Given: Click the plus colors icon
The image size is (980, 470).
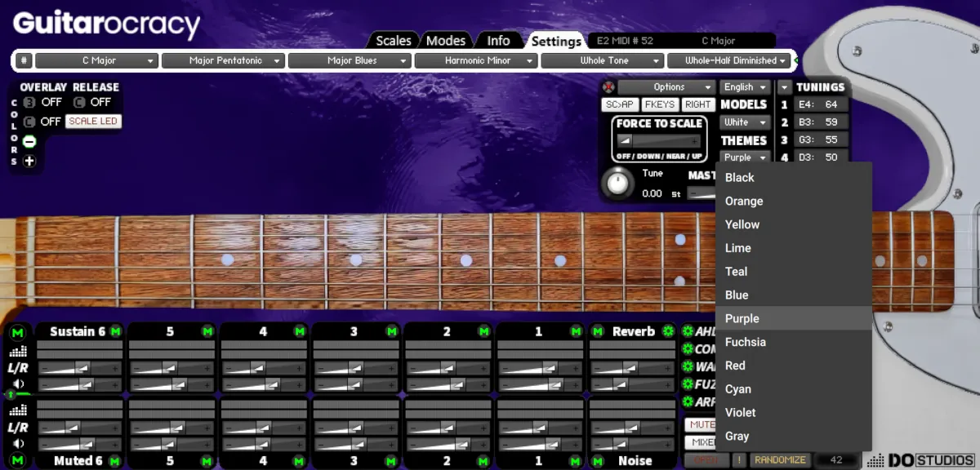Looking at the screenshot, I should point(29,162).
